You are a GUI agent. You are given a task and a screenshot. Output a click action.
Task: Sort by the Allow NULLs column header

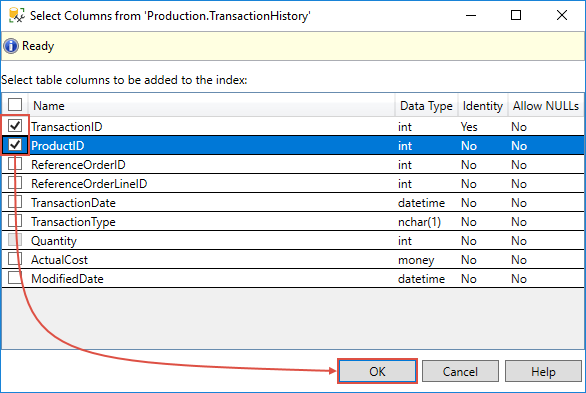[x=546, y=106]
